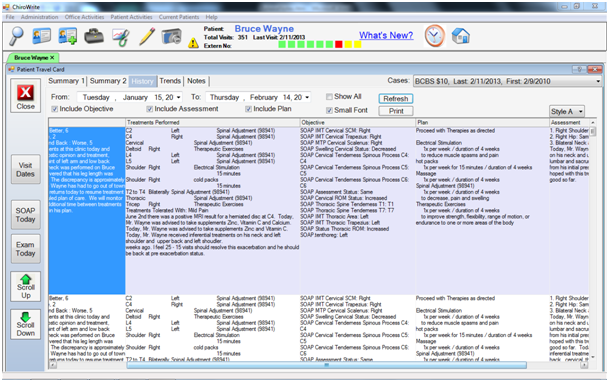Click the ChiroWrite application icon in title bar
This screenshot has height=382, width=609.
pos(6,7)
